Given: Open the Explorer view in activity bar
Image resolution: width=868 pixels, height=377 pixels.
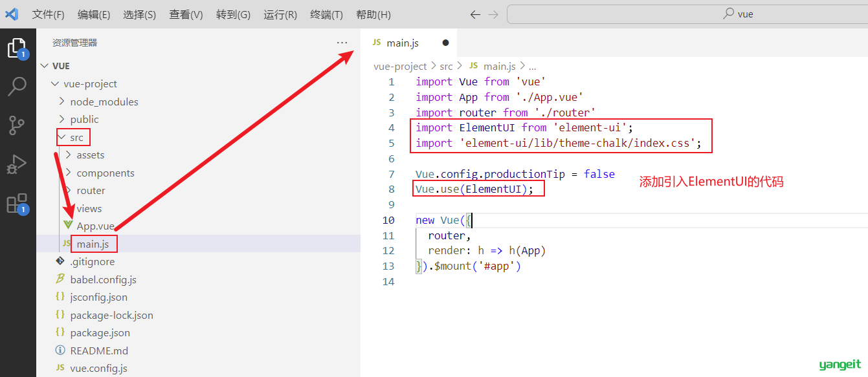Looking at the screenshot, I should coord(17,49).
